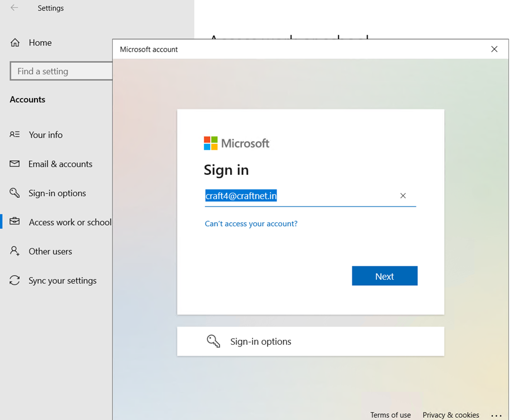Close the Microsoft account dialog
The height and width of the screenshot is (420, 524).
494,49
